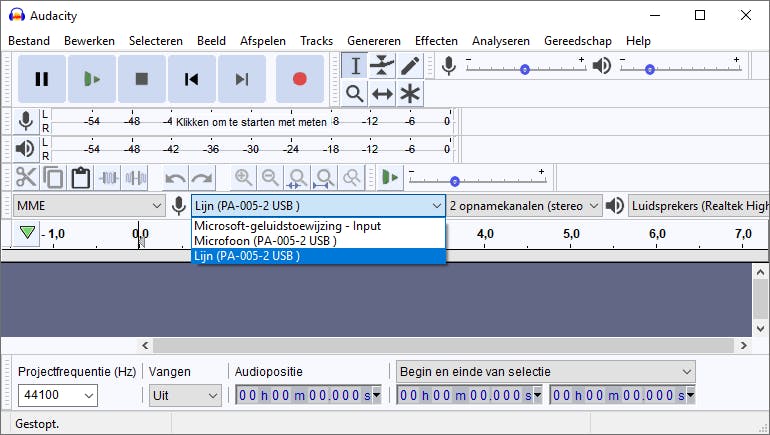
Task: Collapse the Lijn (PA-005-2 USB) recording device dropdown
Action: (x=318, y=206)
